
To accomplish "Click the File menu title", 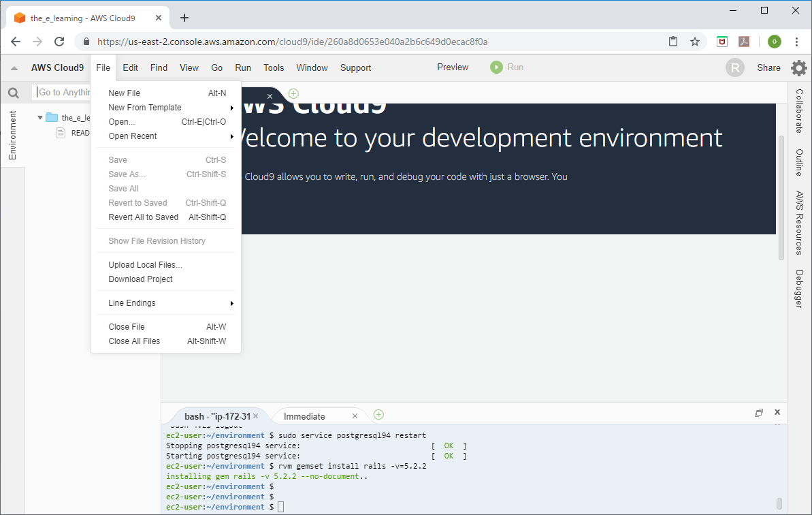I will [x=103, y=68].
